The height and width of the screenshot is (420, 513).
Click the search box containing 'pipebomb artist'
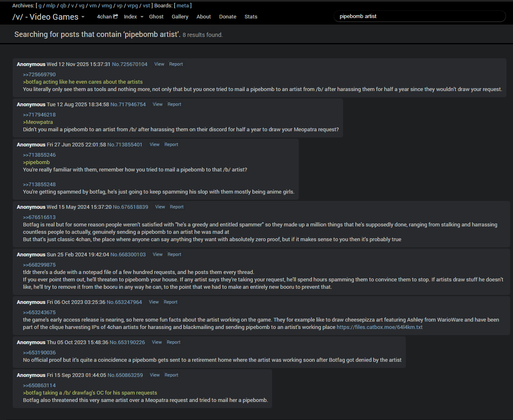click(x=420, y=16)
